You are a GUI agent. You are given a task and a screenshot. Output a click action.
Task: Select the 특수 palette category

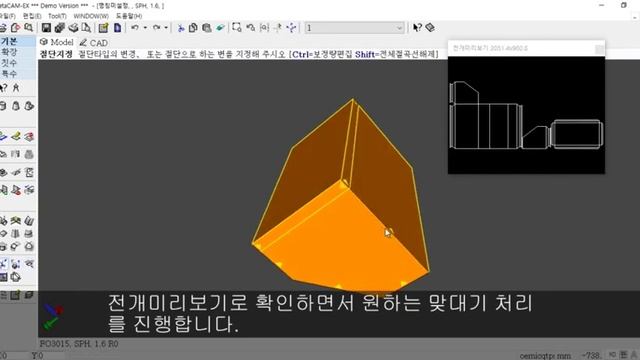pyautogui.click(x=9, y=74)
